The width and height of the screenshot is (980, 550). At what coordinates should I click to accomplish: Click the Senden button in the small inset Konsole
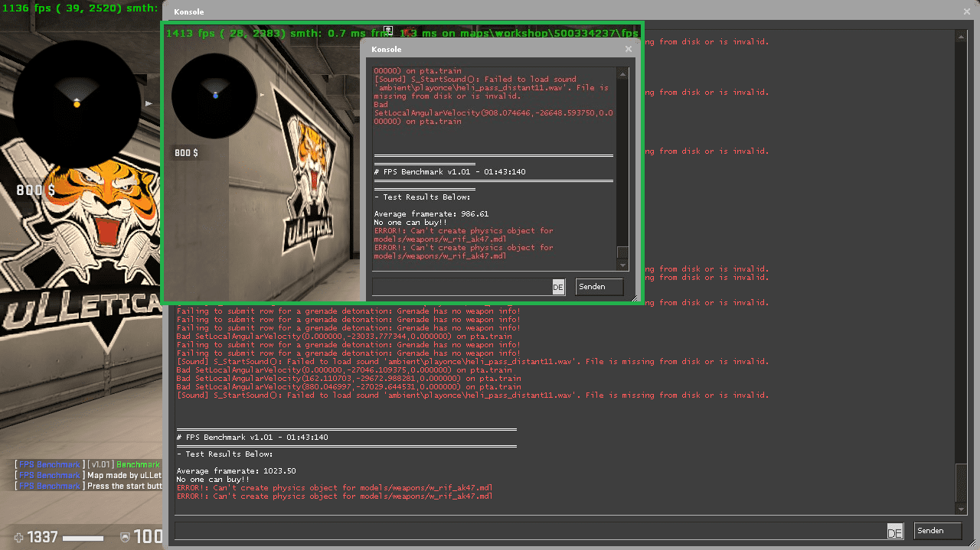point(599,287)
